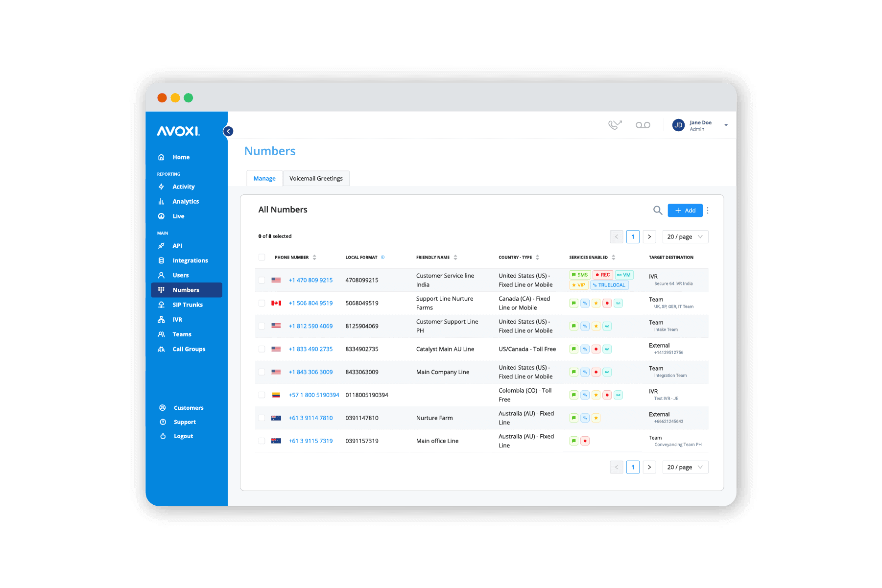Viewport: 882px width, 588px height.
Task: Click recording icon on +1 506 804 9519 row
Action: (x=607, y=303)
